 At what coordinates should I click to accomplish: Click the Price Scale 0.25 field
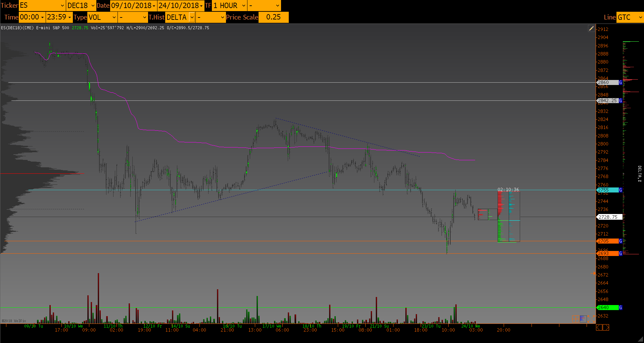pyautogui.click(x=273, y=17)
